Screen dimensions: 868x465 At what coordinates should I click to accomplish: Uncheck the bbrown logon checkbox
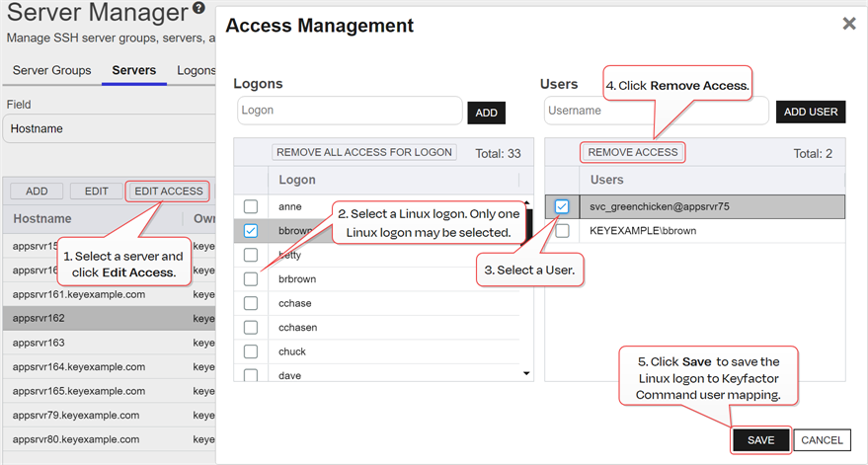pyautogui.click(x=251, y=231)
